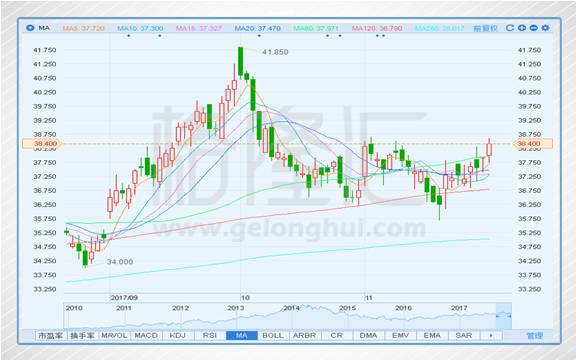Screen dimensions: 576x360
Task: Select the MACD indicator tab
Action: click(x=146, y=335)
